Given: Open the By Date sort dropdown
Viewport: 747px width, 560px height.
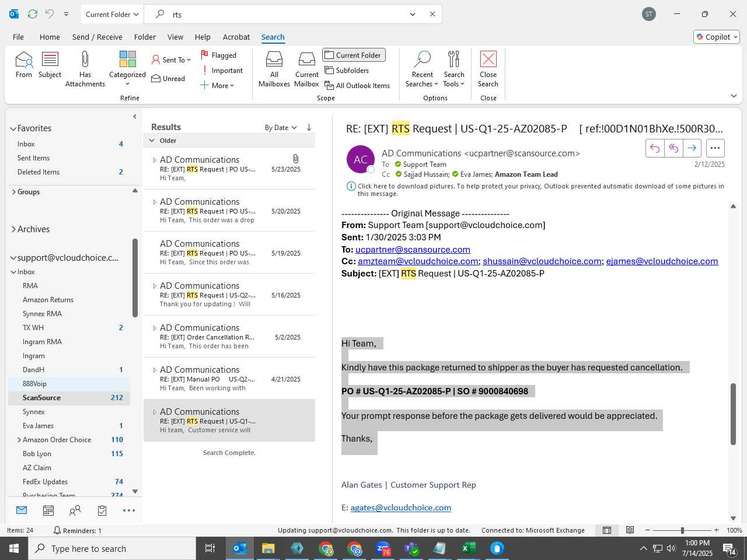Looking at the screenshot, I should [281, 128].
